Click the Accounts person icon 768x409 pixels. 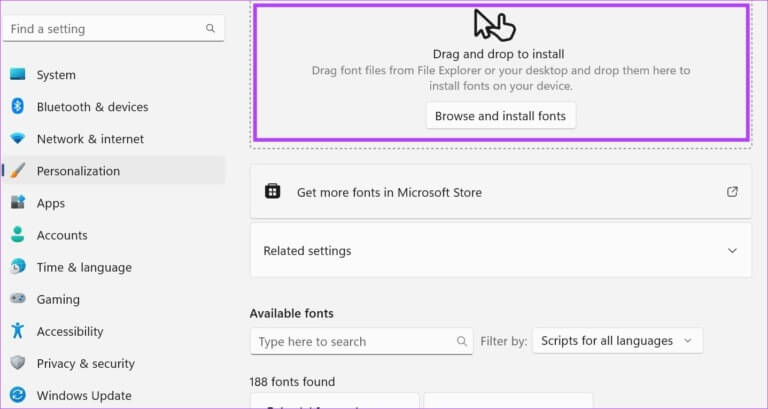click(x=18, y=235)
